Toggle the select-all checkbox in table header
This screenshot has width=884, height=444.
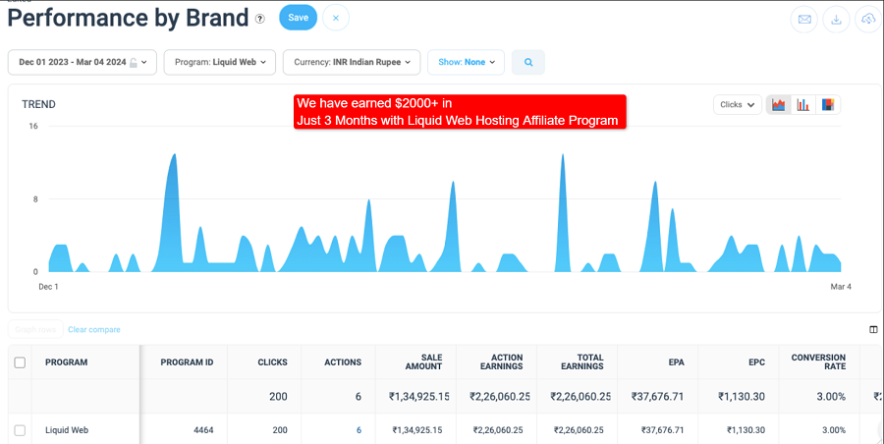click(x=20, y=362)
